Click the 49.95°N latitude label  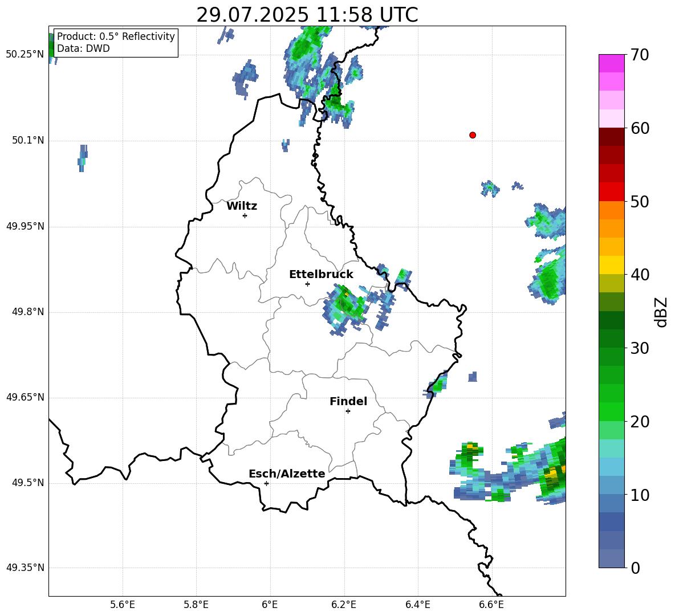(x=25, y=226)
